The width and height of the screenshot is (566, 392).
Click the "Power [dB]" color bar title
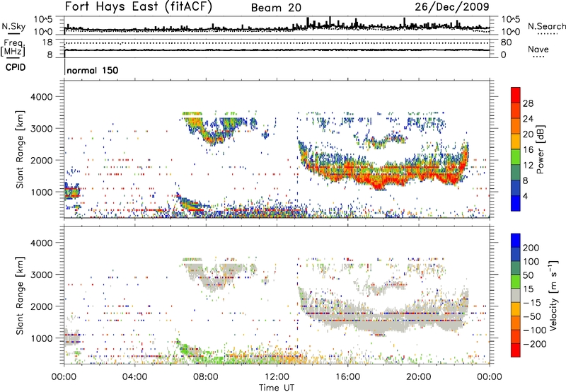pyautogui.click(x=540, y=149)
